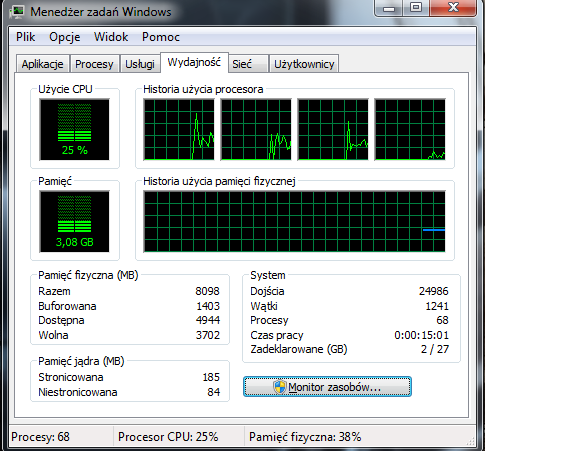This screenshot has height=451, width=577.
Task: Click the fourth CPU core history graph
Action: (x=410, y=129)
